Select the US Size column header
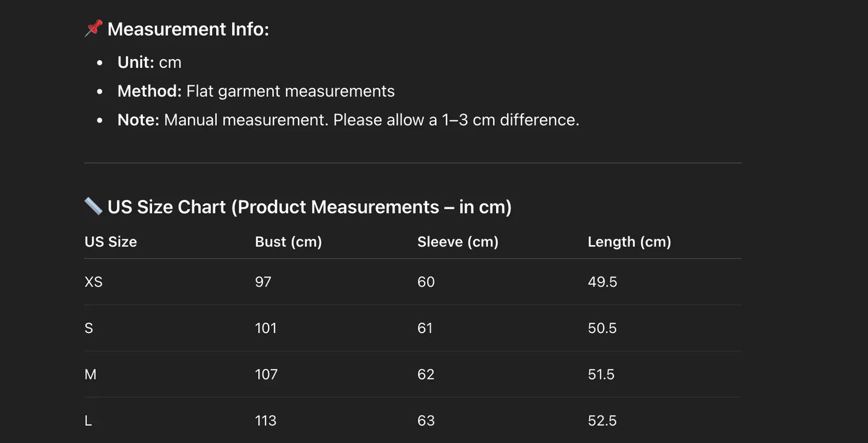The width and height of the screenshot is (868, 443). (111, 242)
